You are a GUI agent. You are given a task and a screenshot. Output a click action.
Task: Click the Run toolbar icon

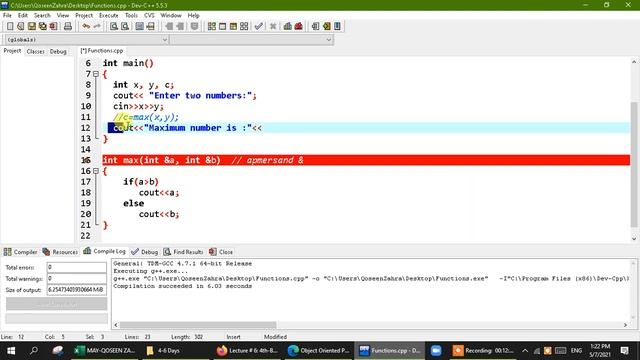pyautogui.click(x=222, y=26)
